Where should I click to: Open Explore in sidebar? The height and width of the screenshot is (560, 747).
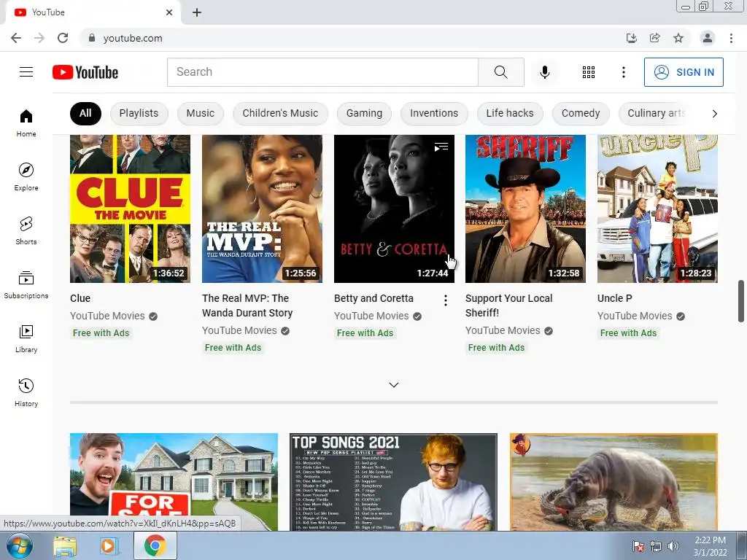[x=26, y=176]
